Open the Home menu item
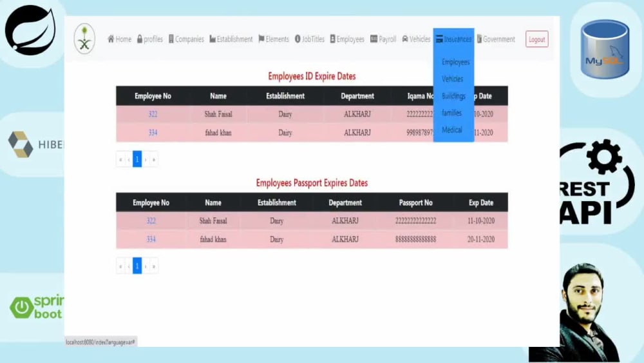 click(x=120, y=39)
